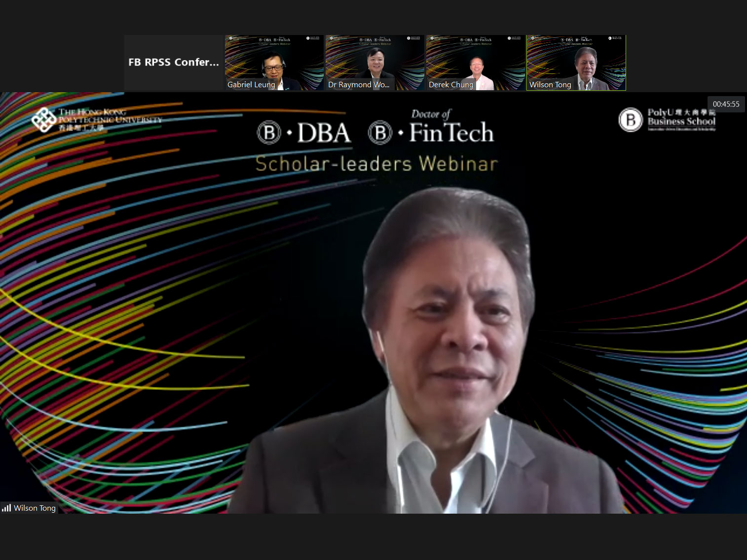Screen dimensions: 747x560
Task: Click the Dr Raymond Wo... name label
Action: 359,85
